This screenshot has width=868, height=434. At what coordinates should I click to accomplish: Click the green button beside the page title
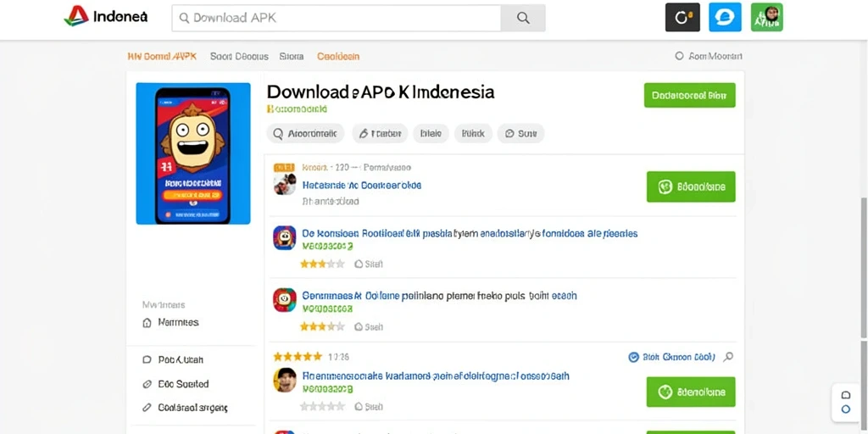690,95
